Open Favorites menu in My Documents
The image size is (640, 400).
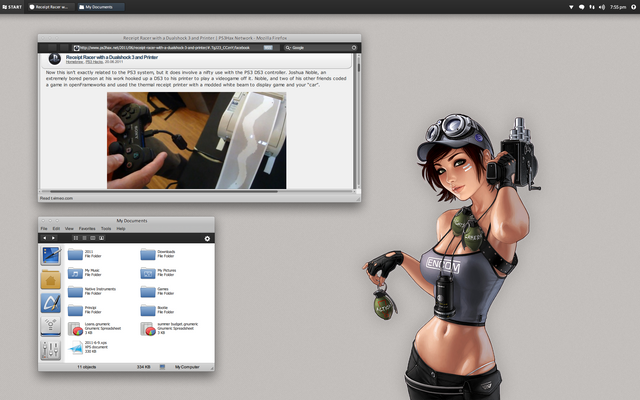pos(87,229)
